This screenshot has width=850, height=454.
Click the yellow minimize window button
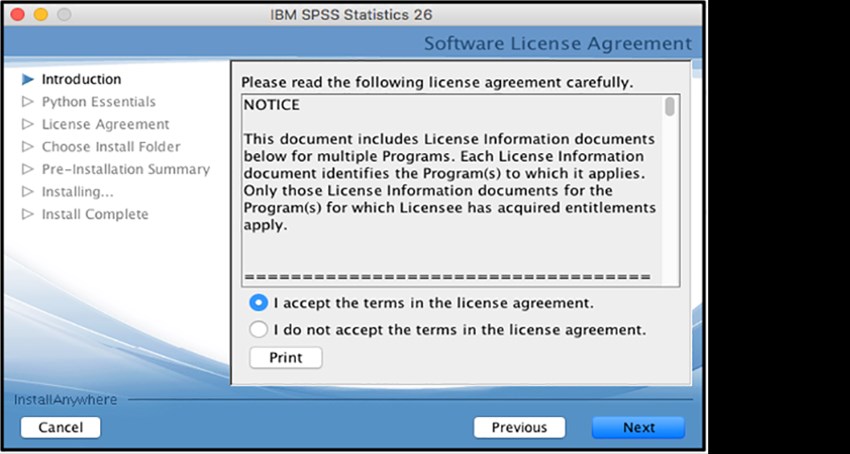point(41,15)
